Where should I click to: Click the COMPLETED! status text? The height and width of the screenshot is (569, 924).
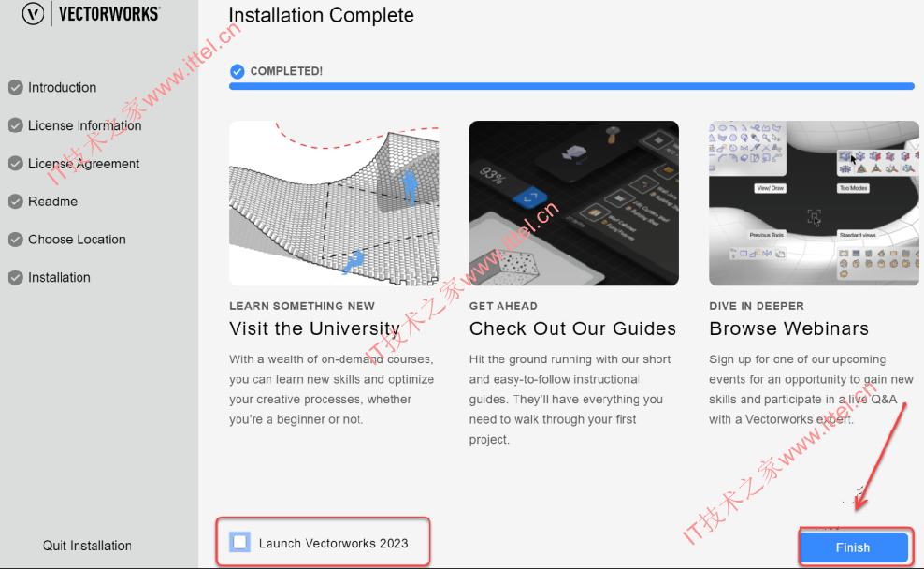pyautogui.click(x=286, y=71)
